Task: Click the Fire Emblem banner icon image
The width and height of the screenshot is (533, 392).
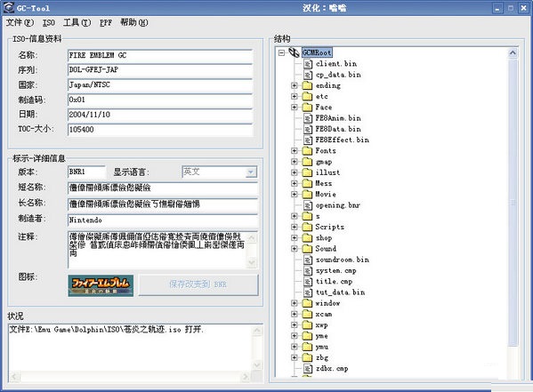Action: tap(101, 285)
